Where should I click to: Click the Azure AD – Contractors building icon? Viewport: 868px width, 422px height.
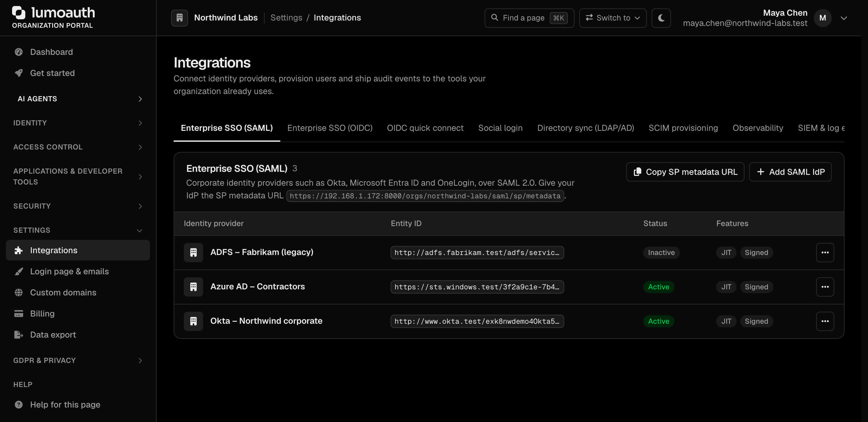point(193,287)
